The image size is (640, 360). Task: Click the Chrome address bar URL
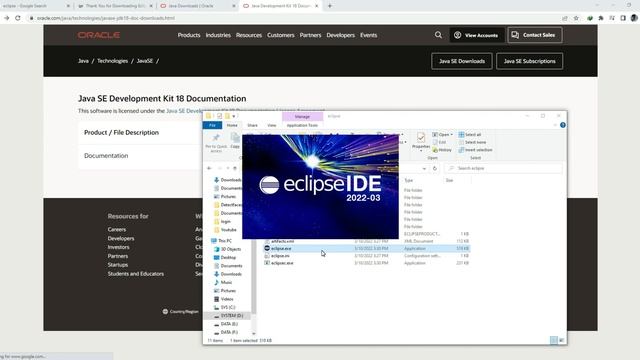[x=106, y=18]
